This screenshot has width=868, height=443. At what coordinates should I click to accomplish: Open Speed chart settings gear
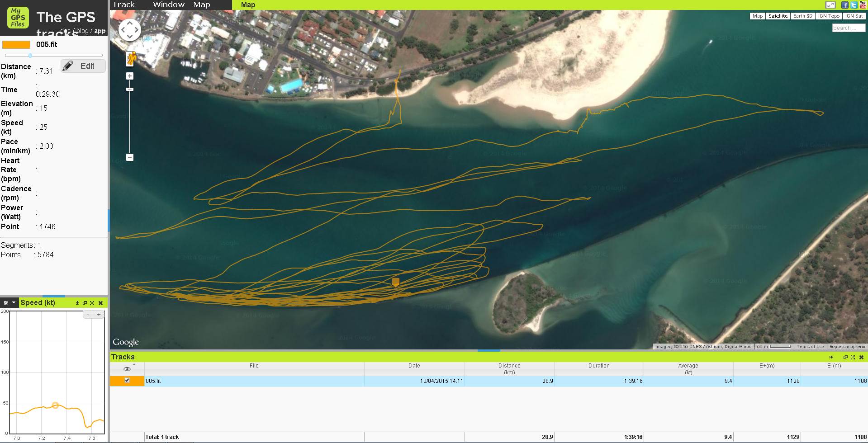6,303
